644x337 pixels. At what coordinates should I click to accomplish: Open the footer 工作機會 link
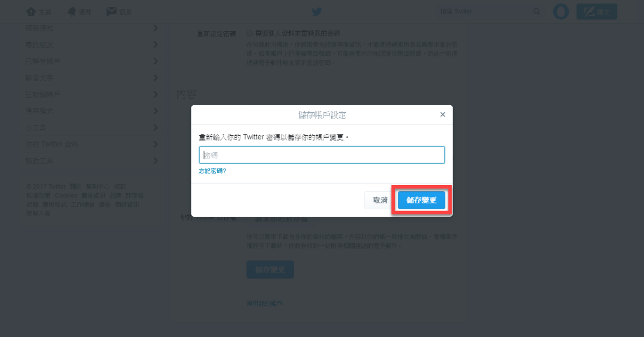(83, 204)
